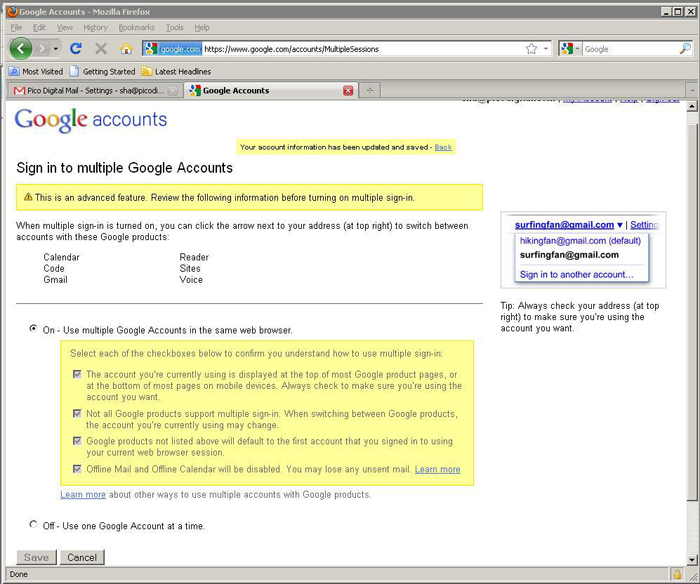The image size is (700, 584).
Task: Open the Help menu
Action: coord(202,28)
